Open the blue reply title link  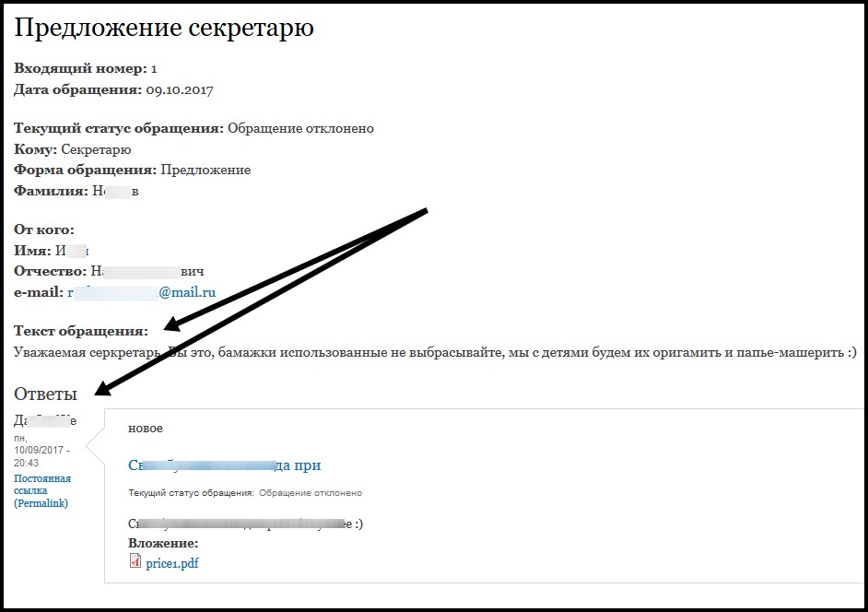point(224,465)
